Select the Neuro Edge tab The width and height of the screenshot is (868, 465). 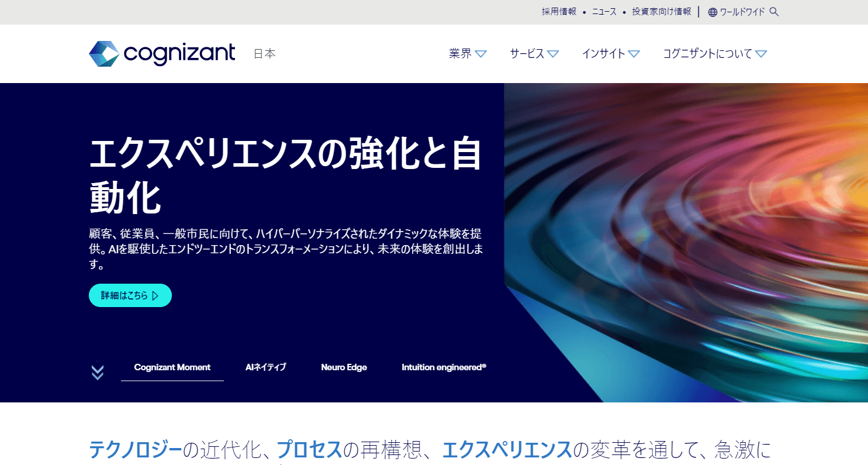pyautogui.click(x=344, y=367)
